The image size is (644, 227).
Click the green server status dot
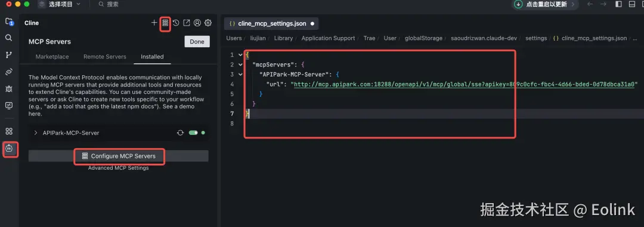click(203, 133)
